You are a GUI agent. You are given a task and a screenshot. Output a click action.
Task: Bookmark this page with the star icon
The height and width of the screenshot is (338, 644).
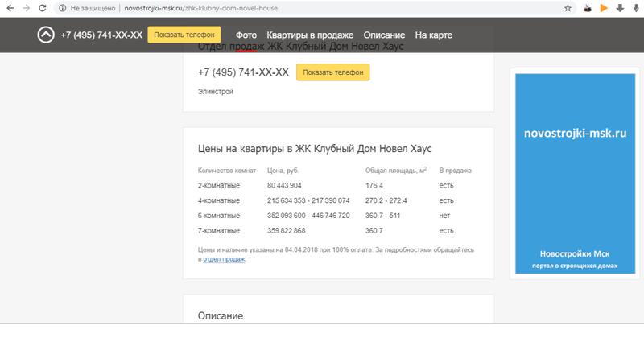click(568, 8)
